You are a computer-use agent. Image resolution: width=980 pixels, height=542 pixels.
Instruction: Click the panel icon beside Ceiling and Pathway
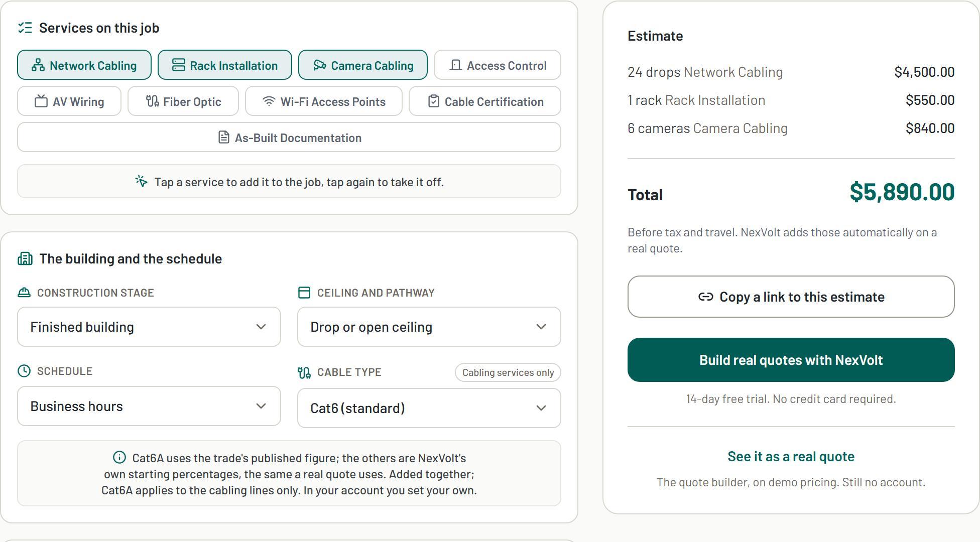click(304, 293)
